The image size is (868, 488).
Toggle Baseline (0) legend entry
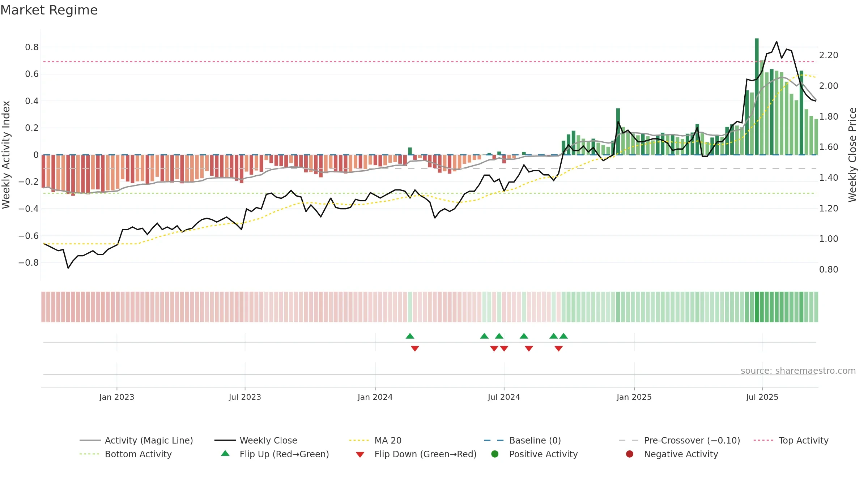click(522, 440)
